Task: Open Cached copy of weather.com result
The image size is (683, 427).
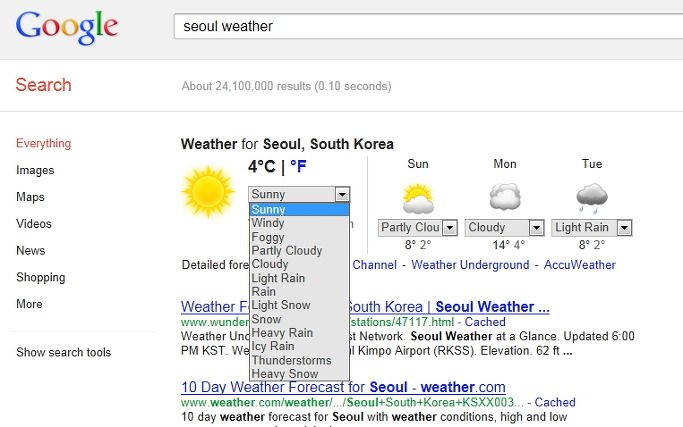Action: (x=555, y=402)
